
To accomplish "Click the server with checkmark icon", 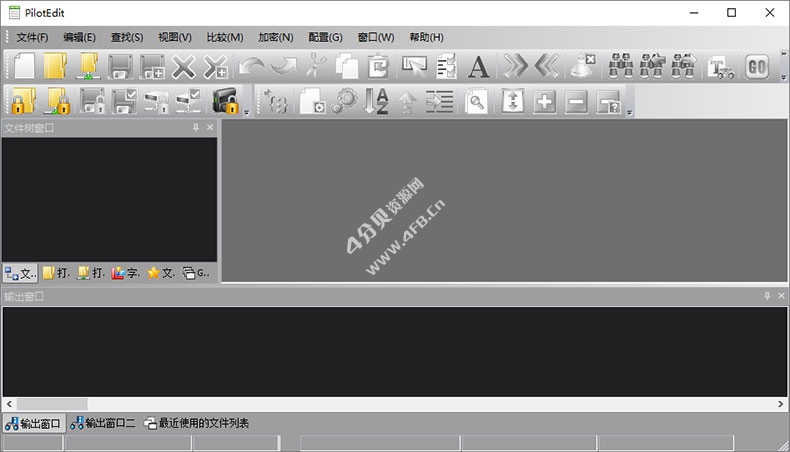I will pos(188,101).
